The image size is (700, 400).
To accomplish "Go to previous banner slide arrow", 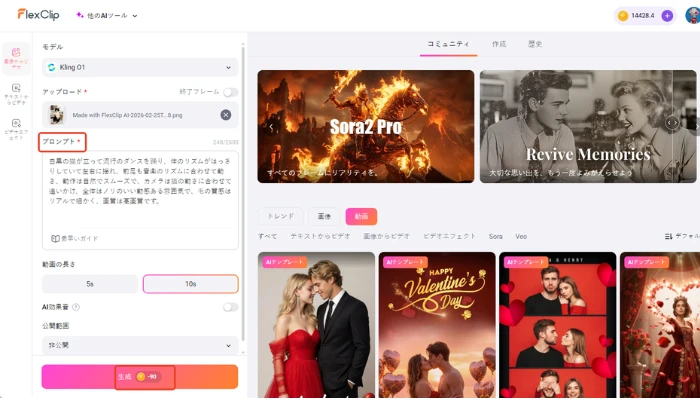I will [267, 125].
